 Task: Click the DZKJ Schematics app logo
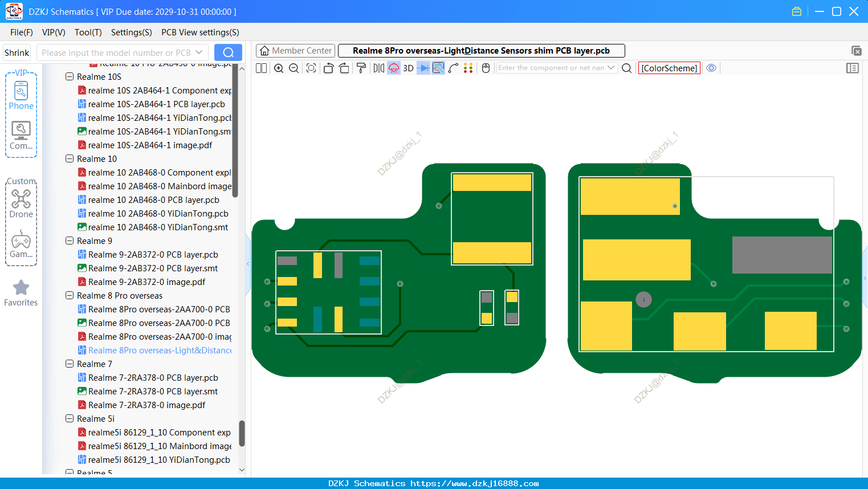[x=14, y=11]
